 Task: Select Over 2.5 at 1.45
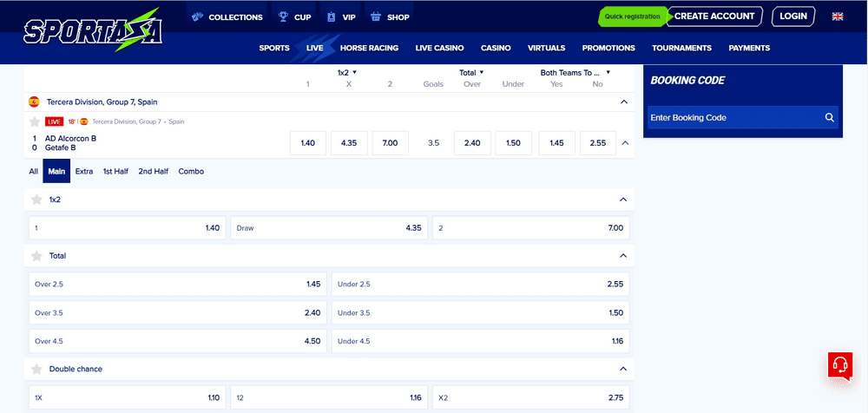[178, 284]
